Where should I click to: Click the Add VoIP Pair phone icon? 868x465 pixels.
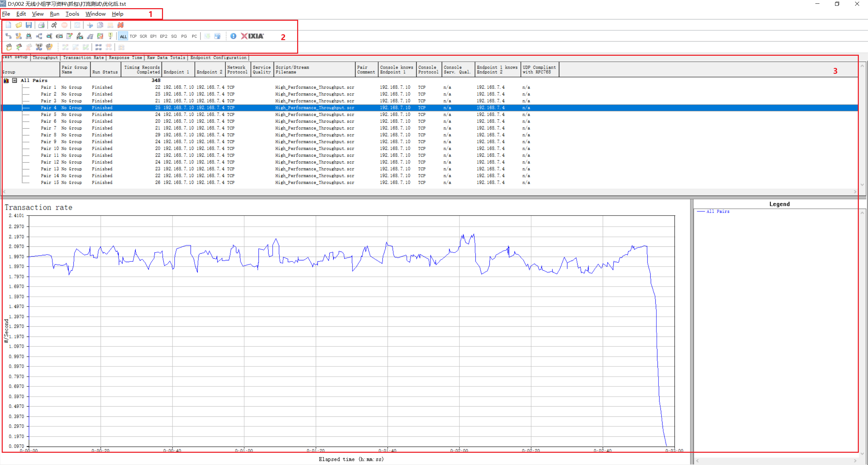coord(19,36)
